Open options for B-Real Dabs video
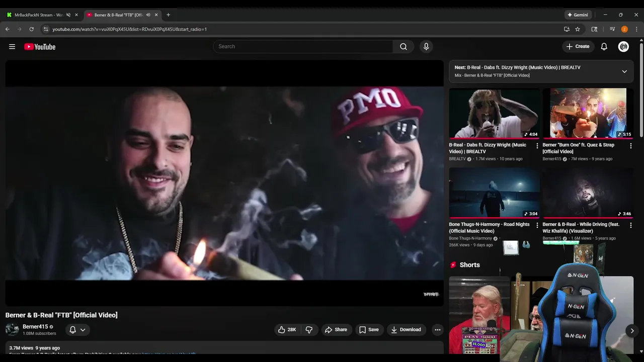The image size is (644, 362). tap(537, 146)
